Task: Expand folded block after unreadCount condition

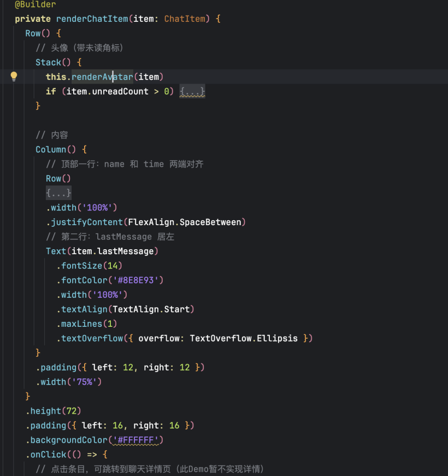Action: coord(192,91)
